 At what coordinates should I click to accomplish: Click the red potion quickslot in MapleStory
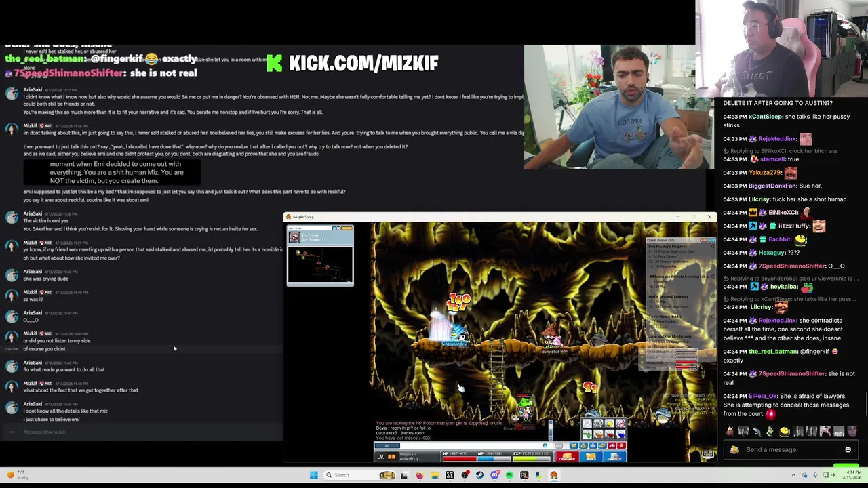[x=610, y=434]
